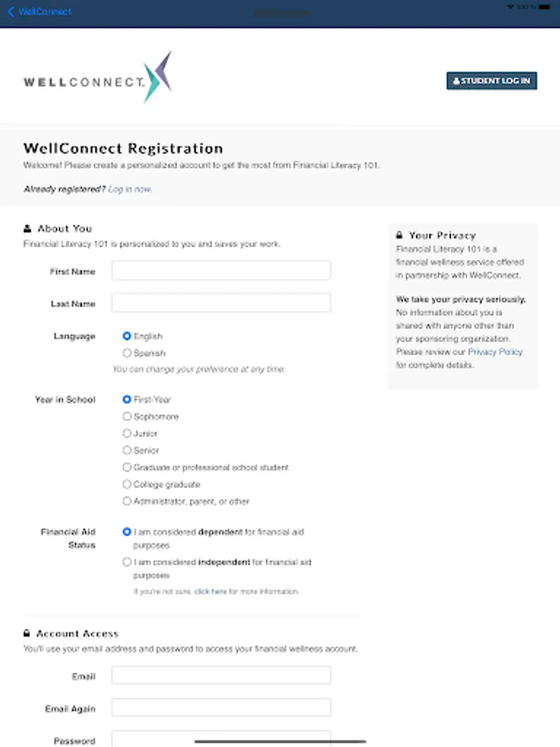Select independent financial aid status
The image size is (560, 747).
[127, 562]
